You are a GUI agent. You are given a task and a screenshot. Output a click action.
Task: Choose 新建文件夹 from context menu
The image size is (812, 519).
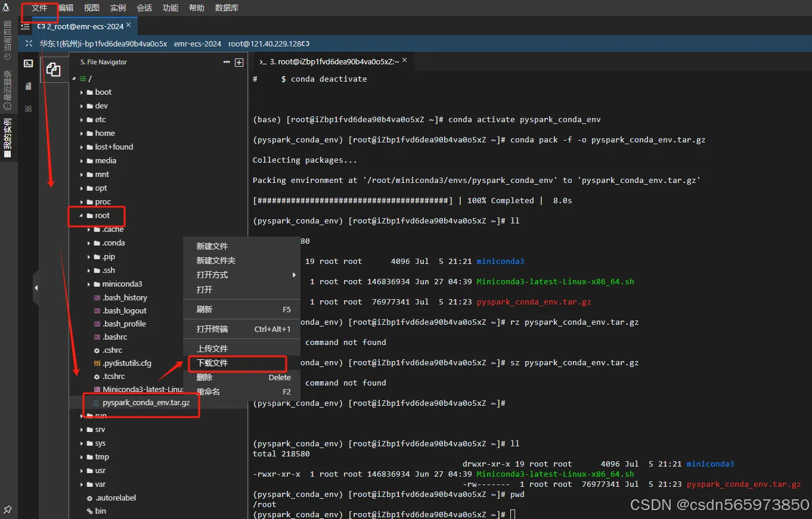click(x=241, y=260)
